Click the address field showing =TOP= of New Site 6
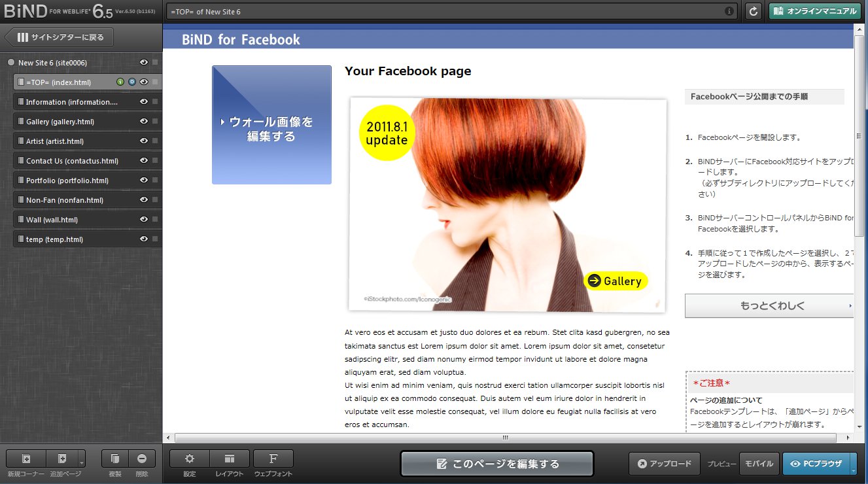 pyautogui.click(x=451, y=12)
